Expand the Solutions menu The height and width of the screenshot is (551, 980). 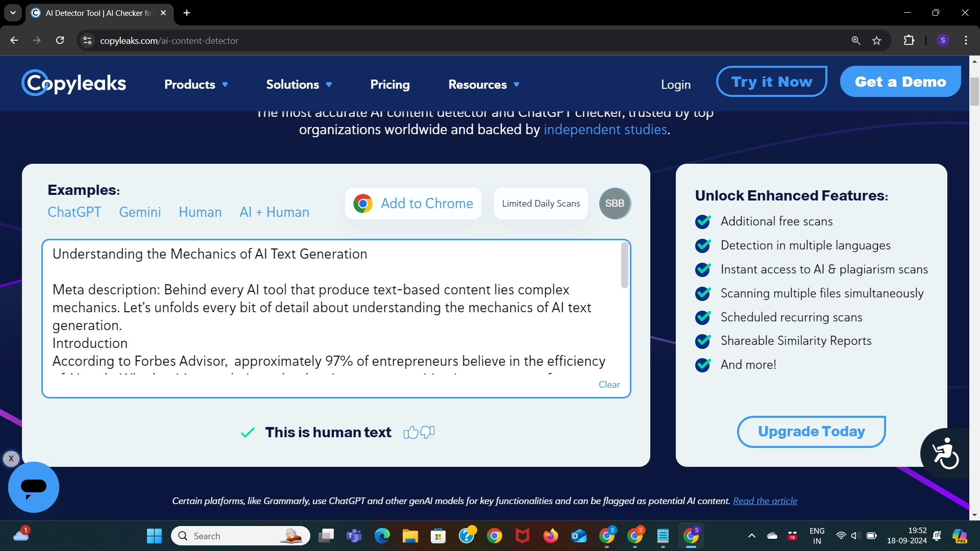(x=299, y=84)
